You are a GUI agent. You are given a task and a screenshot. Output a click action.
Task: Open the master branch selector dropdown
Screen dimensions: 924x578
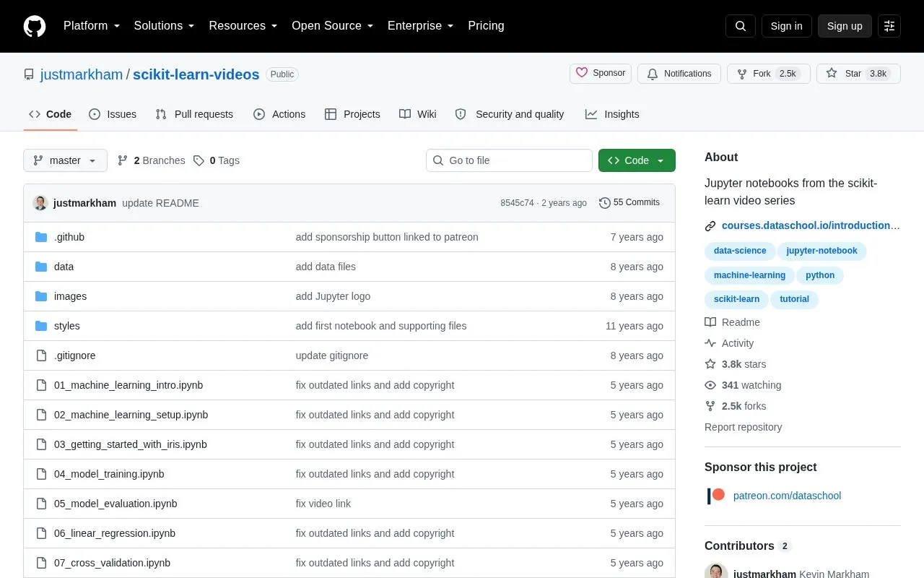tap(65, 160)
